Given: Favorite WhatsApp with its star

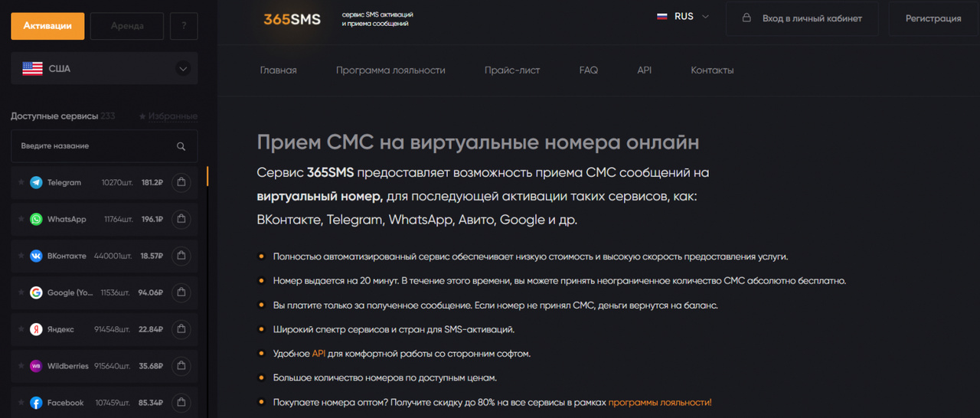Looking at the screenshot, I should coord(21,219).
